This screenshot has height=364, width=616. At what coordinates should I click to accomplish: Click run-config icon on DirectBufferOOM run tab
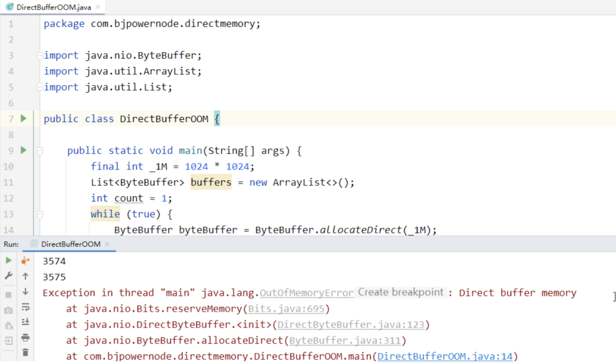34,244
